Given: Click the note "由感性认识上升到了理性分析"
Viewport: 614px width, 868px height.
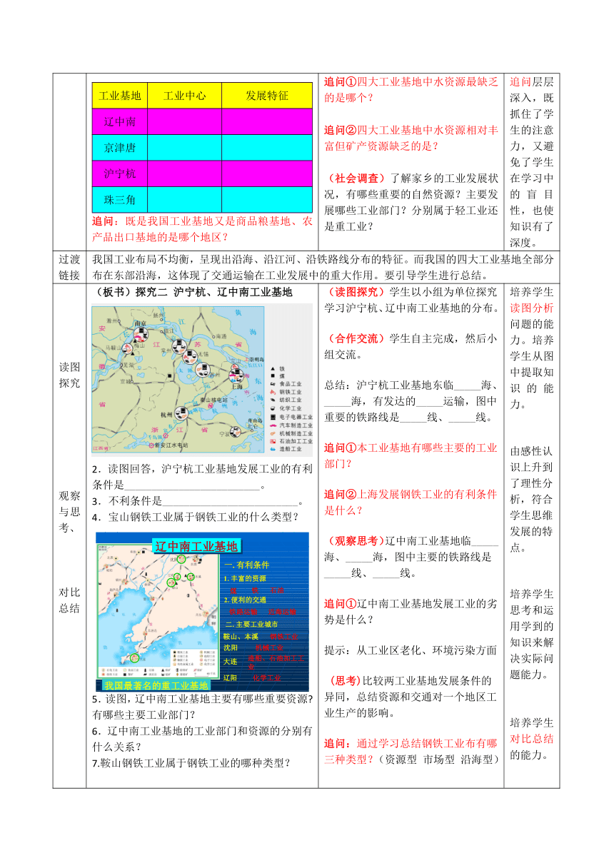Looking at the screenshot, I should (531, 500).
